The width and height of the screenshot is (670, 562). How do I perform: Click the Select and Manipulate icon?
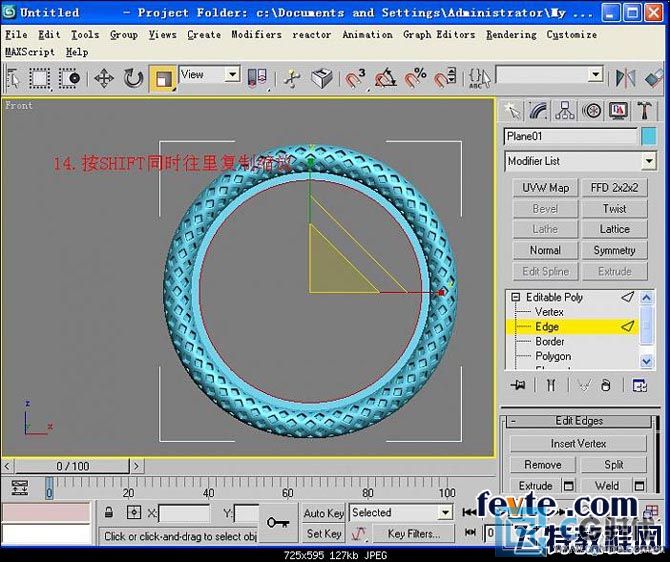point(293,79)
